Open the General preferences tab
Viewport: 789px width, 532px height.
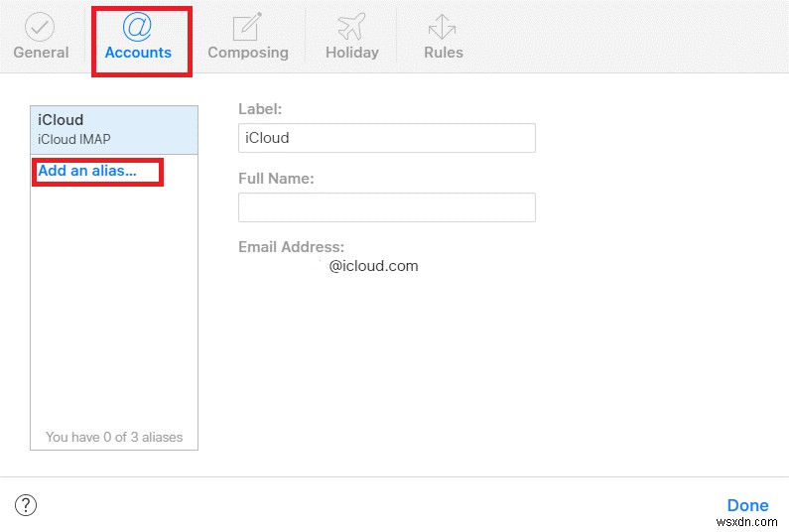[41, 36]
